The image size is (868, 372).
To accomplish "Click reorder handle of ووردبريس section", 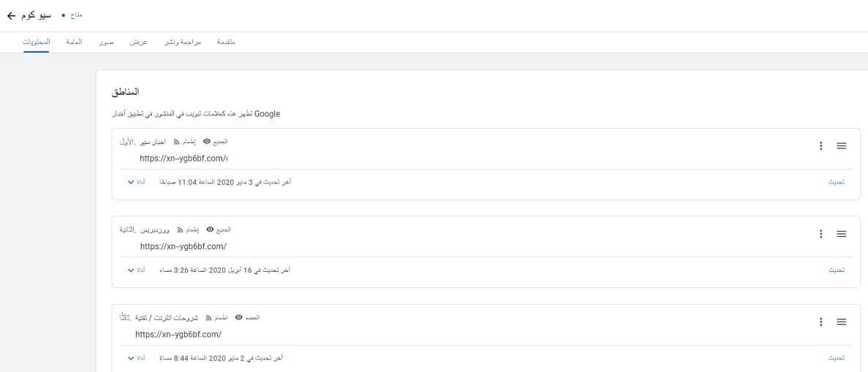I will (842, 234).
